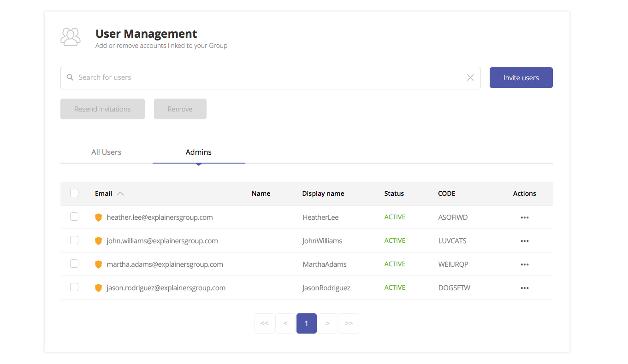Click the search magnifier icon

(70, 77)
